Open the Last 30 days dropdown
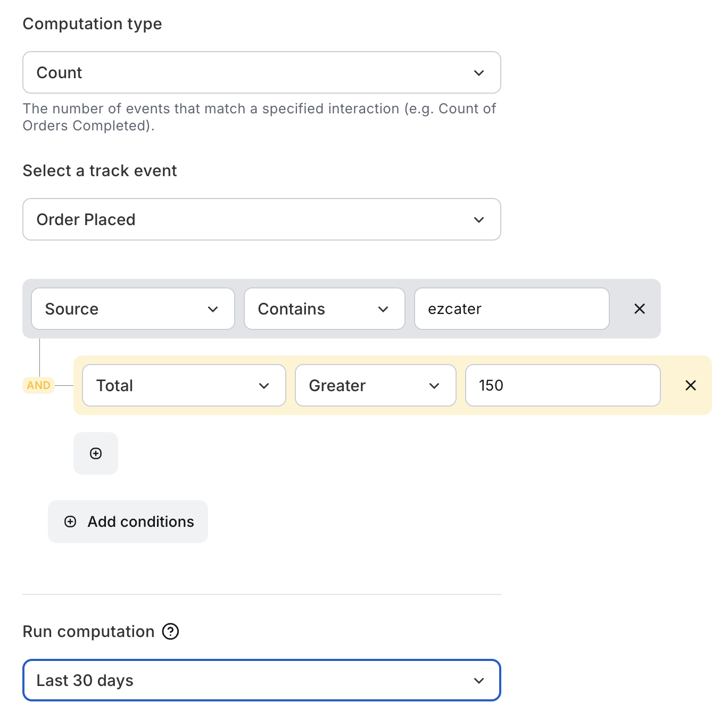This screenshot has height=711, width=728. click(x=262, y=680)
